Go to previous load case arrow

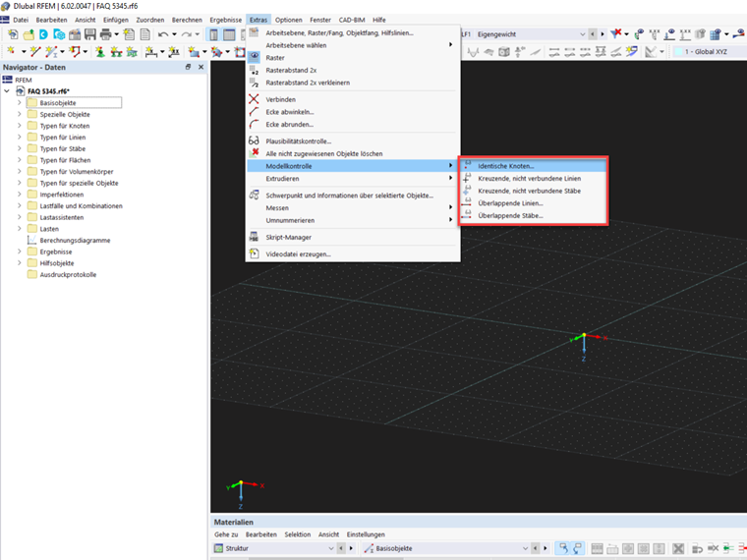click(x=592, y=34)
